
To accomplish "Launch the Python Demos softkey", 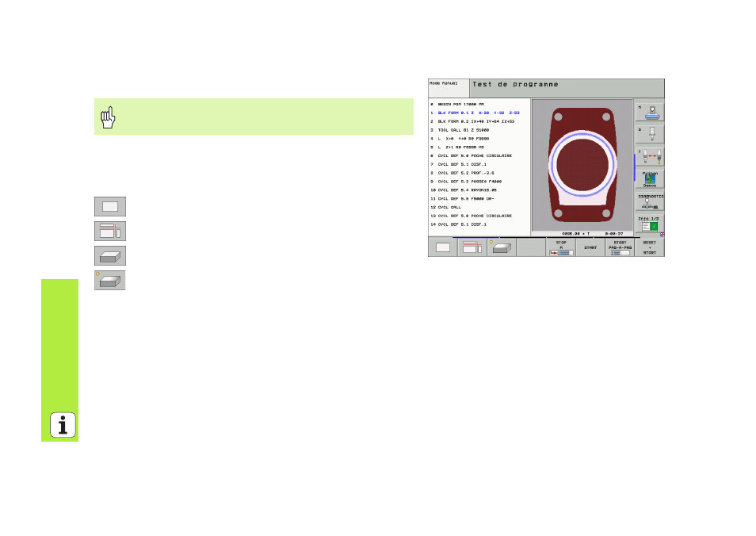I will click(650, 179).
